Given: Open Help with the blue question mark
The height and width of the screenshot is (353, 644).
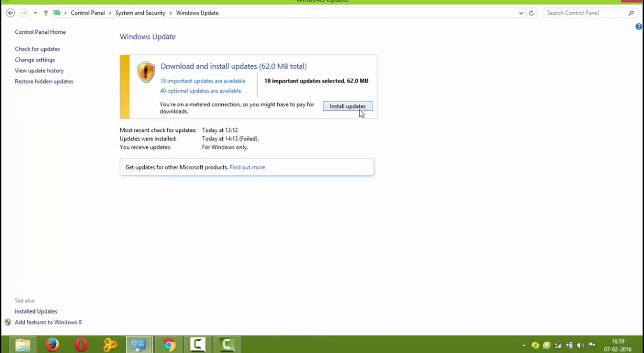Looking at the screenshot, I should (639, 26).
